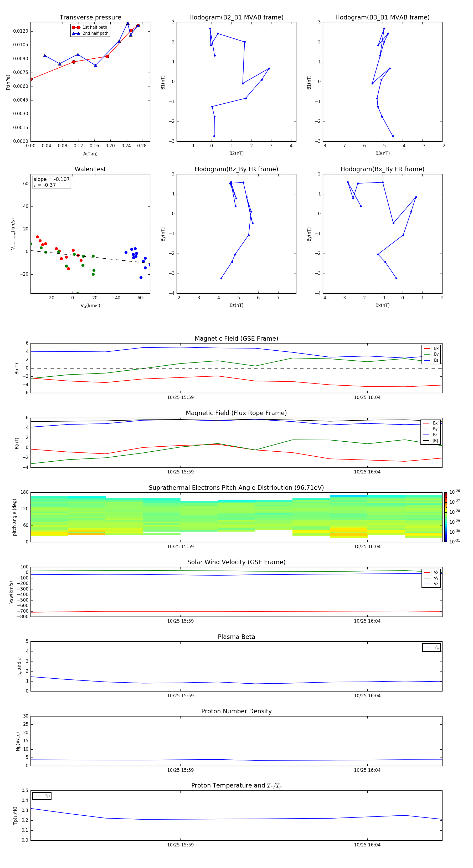Click 'Proton Temperature and Te/Tp' title

pyautogui.click(x=236, y=786)
